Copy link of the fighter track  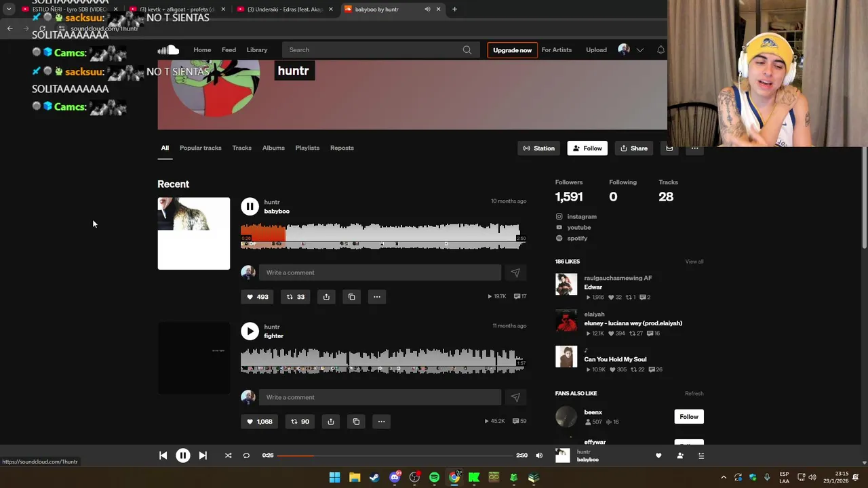coord(356,422)
